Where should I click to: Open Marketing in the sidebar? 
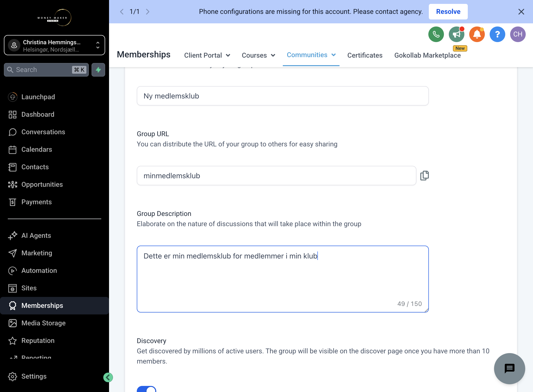tap(55, 253)
